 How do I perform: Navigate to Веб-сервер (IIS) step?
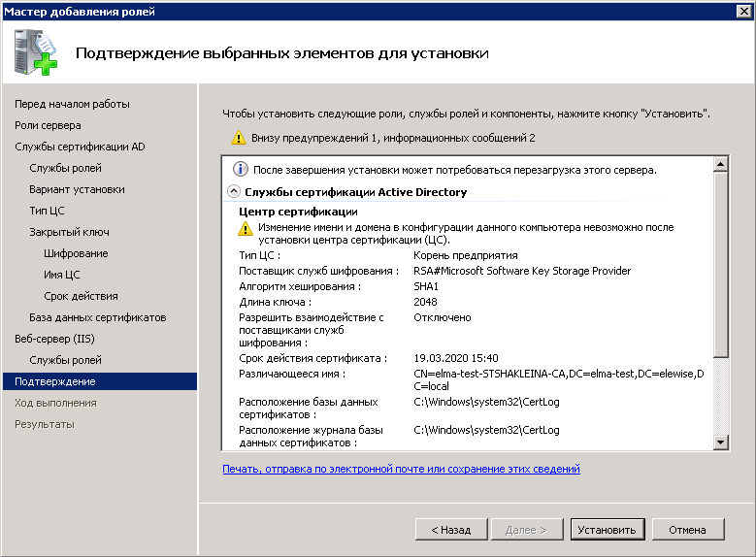54,339
